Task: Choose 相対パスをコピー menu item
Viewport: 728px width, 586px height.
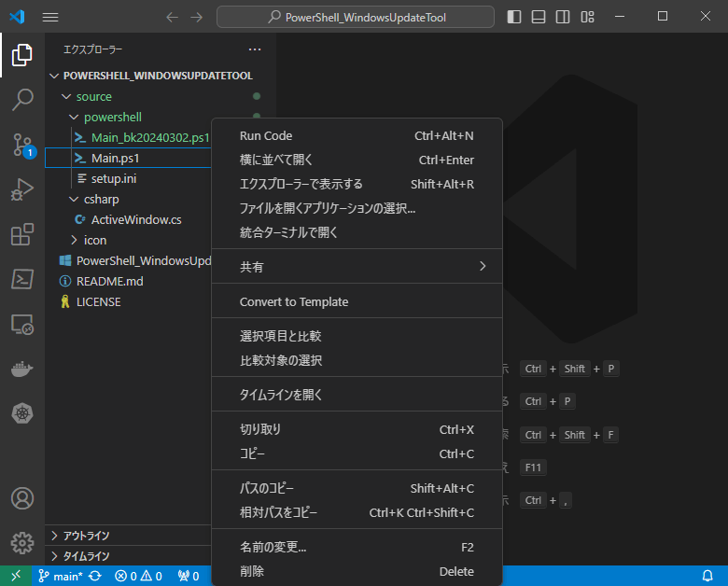Action: tap(357, 512)
